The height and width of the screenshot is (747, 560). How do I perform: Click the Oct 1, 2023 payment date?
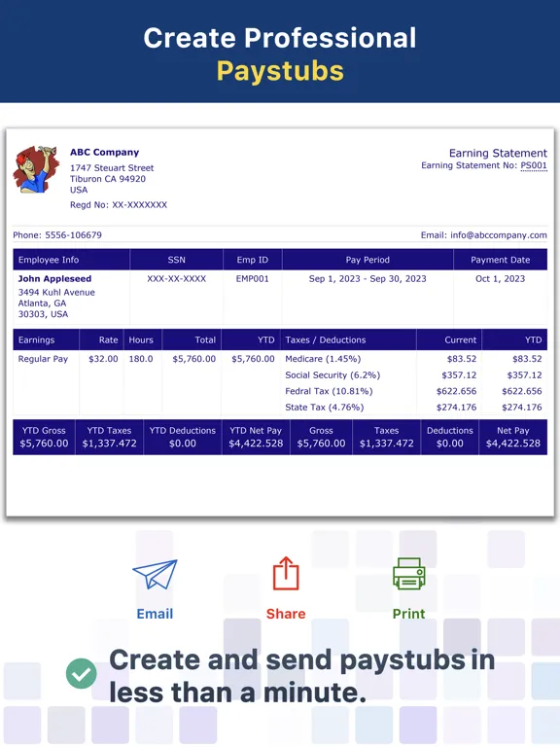click(500, 279)
